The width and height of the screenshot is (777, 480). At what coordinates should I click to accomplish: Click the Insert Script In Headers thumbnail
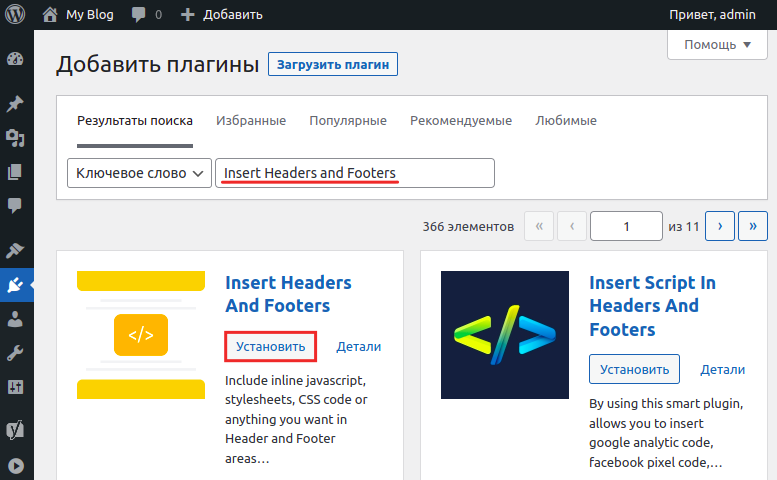[x=504, y=335]
